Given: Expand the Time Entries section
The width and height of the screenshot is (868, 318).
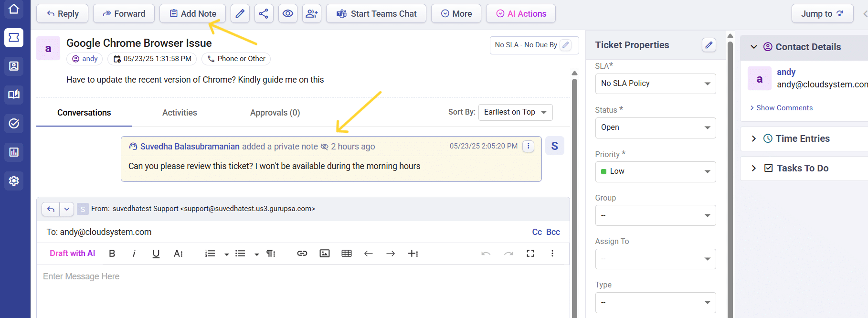Looking at the screenshot, I should [x=802, y=138].
